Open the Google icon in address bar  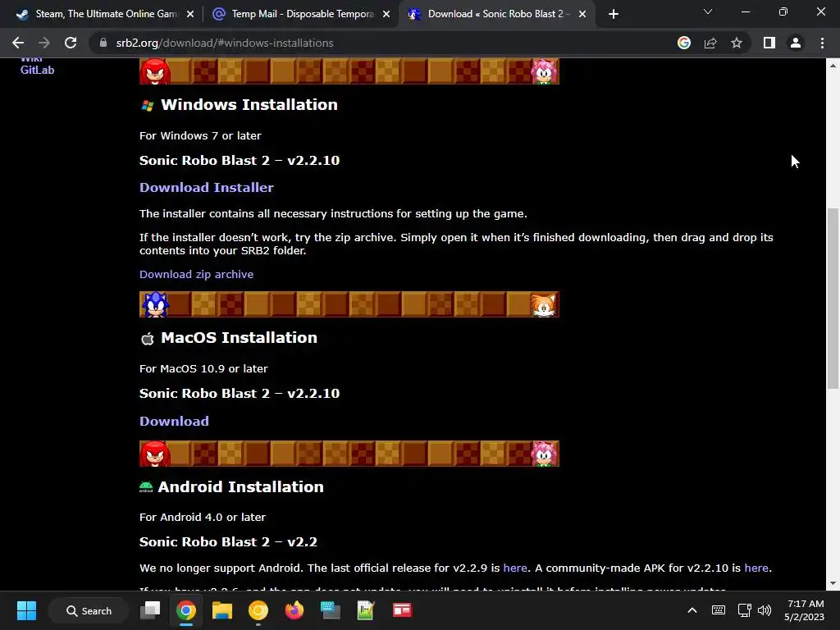[683, 43]
